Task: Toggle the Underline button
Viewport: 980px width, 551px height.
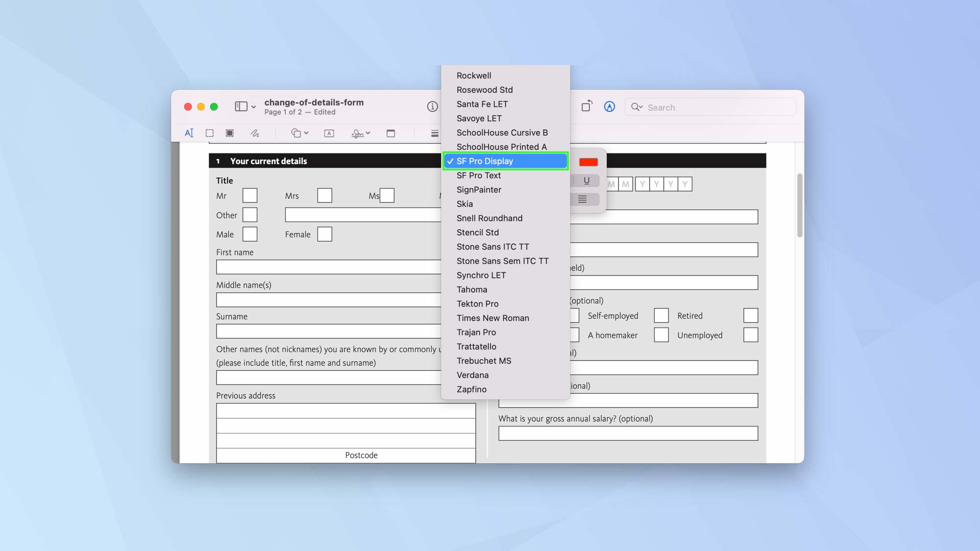Action: click(x=586, y=180)
